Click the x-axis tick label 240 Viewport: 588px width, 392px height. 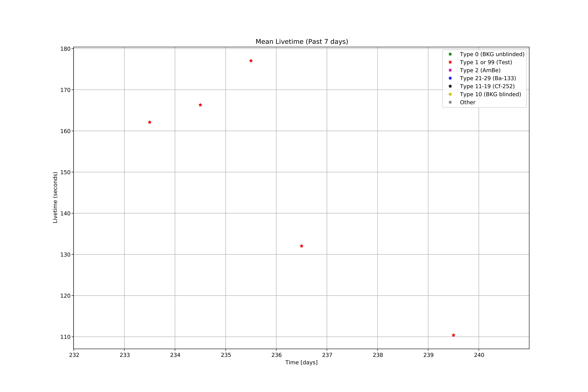pos(479,355)
